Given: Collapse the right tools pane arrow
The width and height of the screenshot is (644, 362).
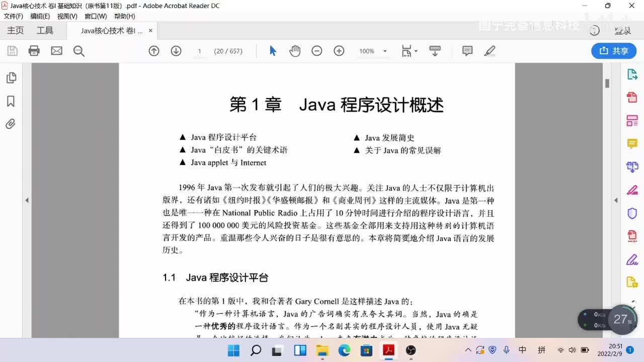Looking at the screenshot, I should (x=616, y=200).
